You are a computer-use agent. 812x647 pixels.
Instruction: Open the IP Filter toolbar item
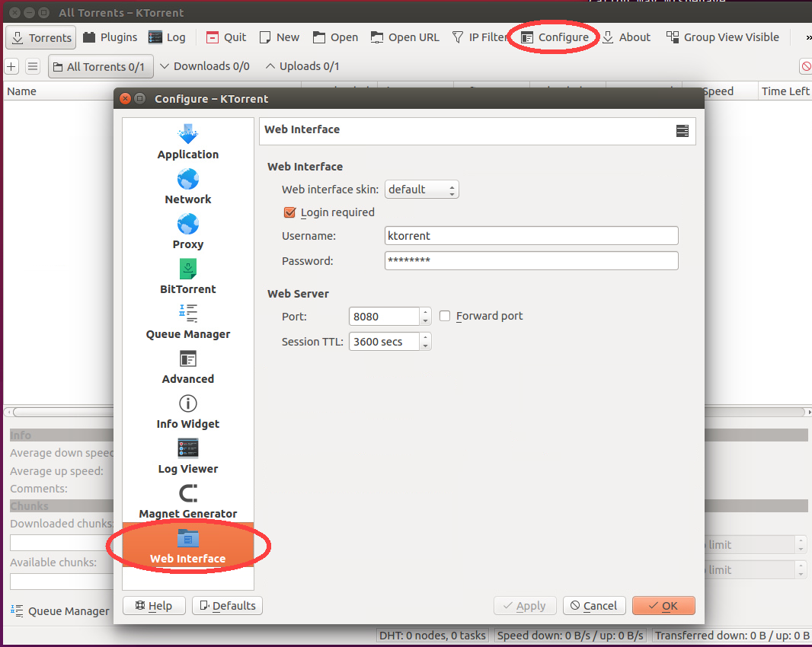click(479, 37)
